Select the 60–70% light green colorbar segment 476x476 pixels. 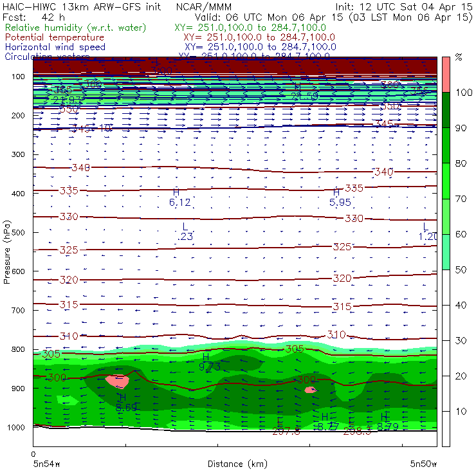click(446, 216)
